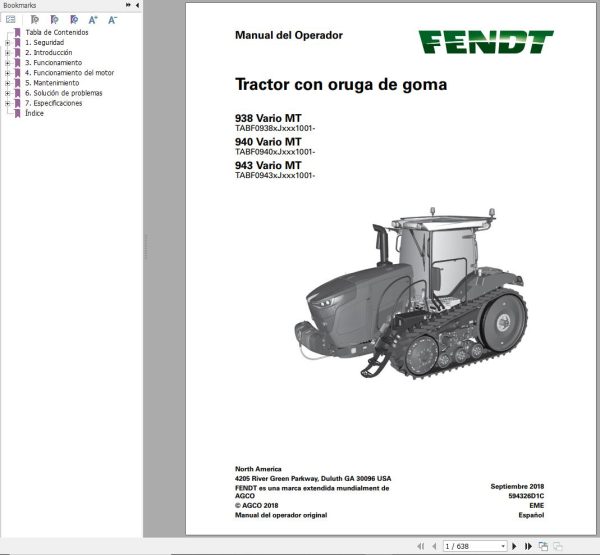Expand the 2. Introducción bookmark

click(7, 53)
